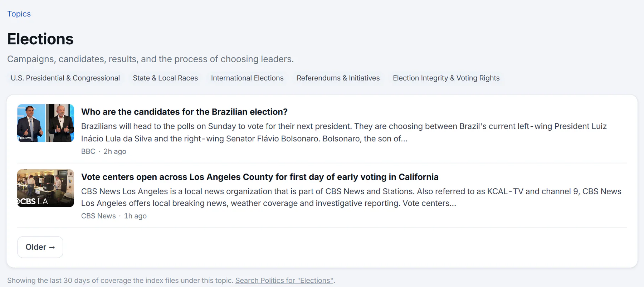
Task: Open International Elections subtopic
Action: [x=247, y=78]
